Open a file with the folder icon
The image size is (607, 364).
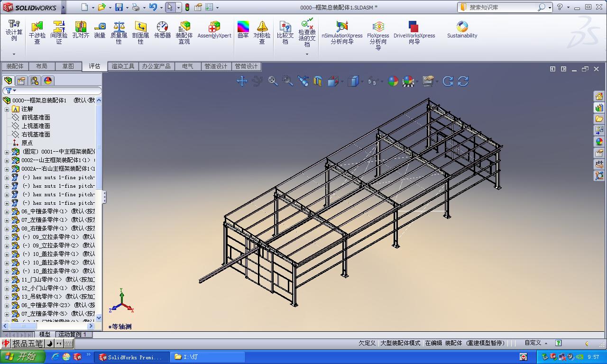click(101, 7)
